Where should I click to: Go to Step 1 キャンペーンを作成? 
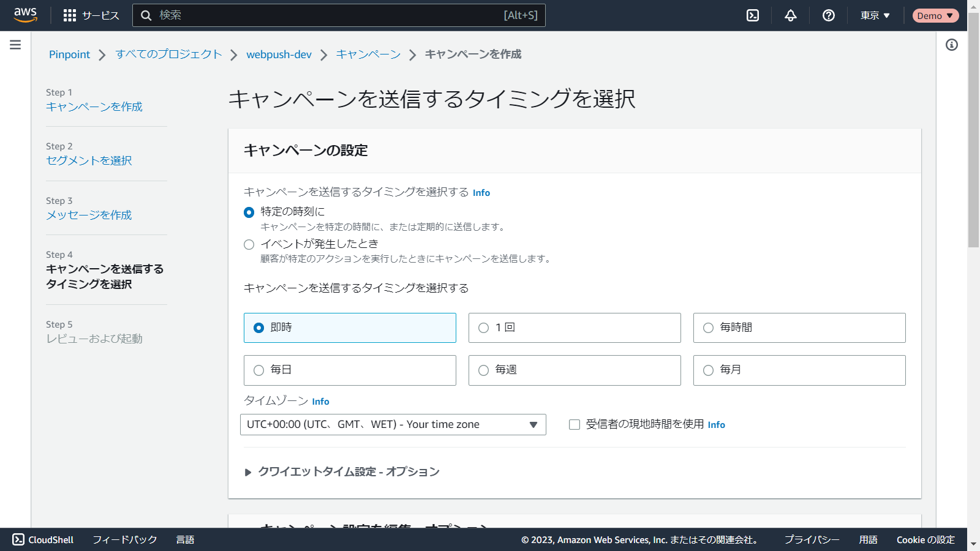pos(94,107)
